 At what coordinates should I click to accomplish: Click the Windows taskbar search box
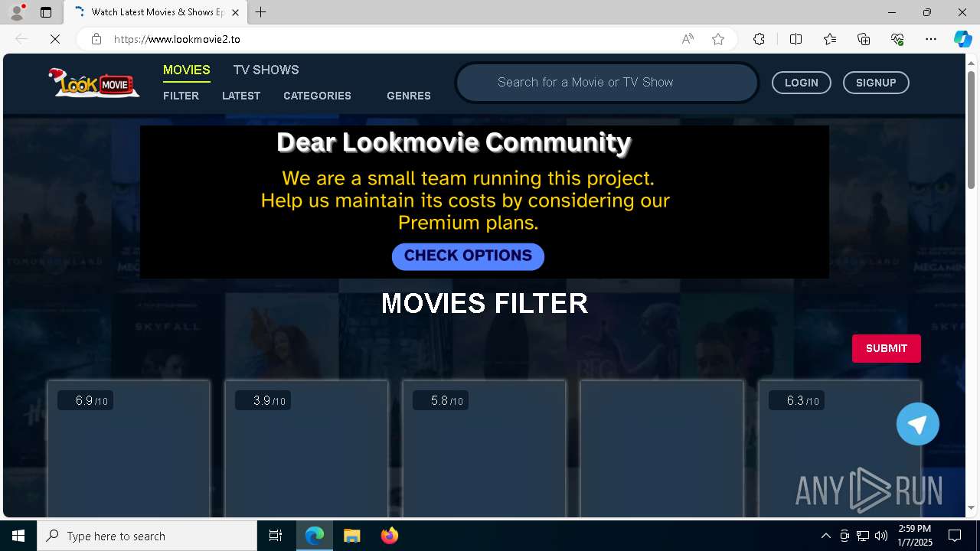147,536
